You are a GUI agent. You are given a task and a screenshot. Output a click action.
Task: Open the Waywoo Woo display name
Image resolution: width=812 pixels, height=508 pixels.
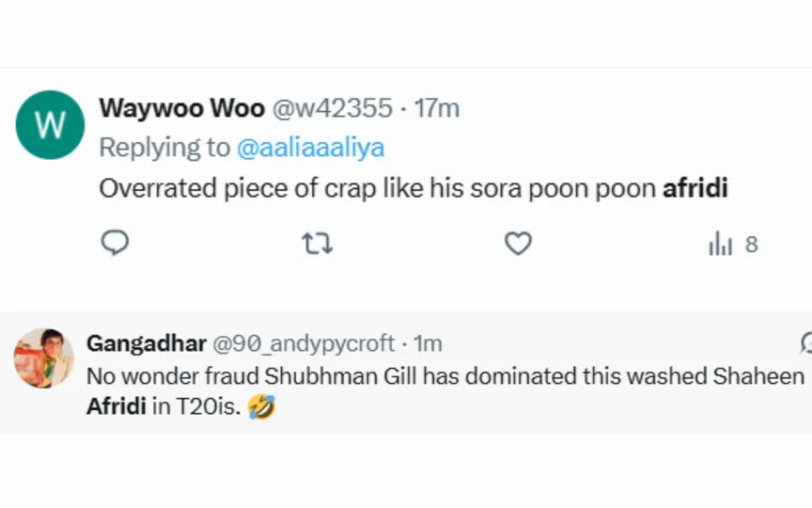[181, 108]
